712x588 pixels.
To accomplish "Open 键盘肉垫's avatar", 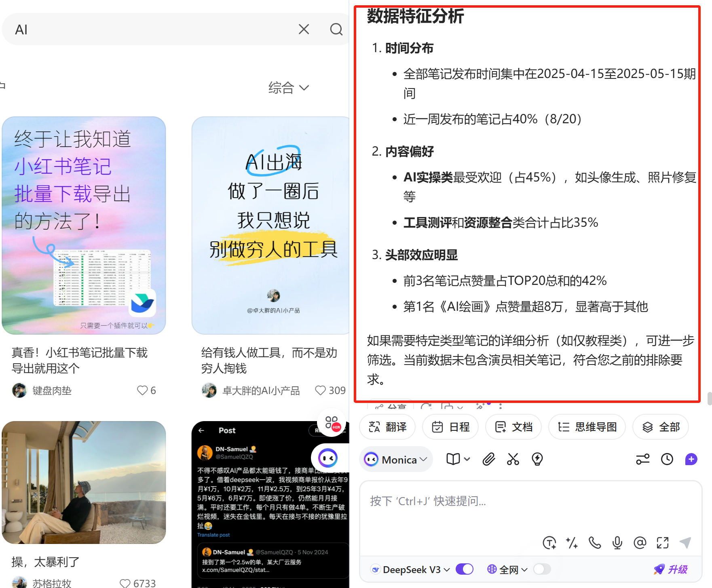I will point(19,390).
